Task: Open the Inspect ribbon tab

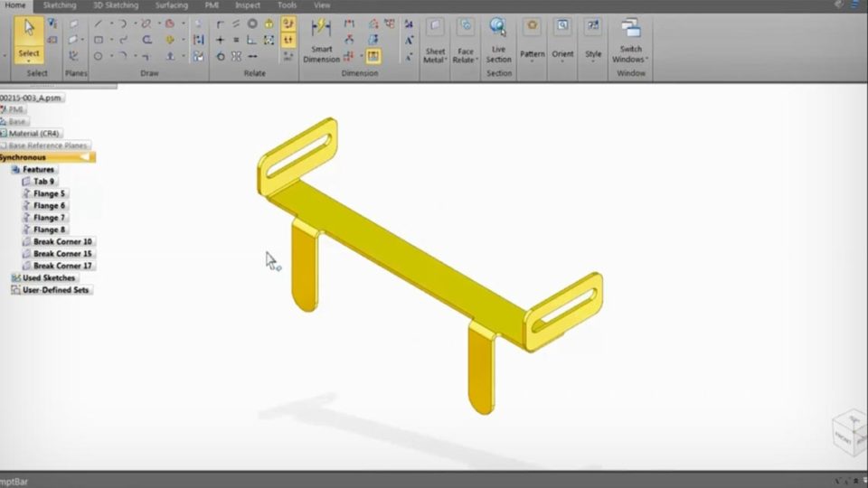Action: point(248,5)
